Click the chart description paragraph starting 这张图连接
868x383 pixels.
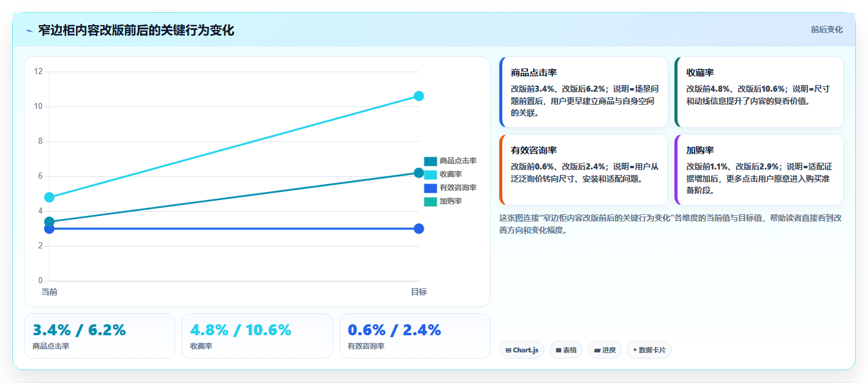671,224
